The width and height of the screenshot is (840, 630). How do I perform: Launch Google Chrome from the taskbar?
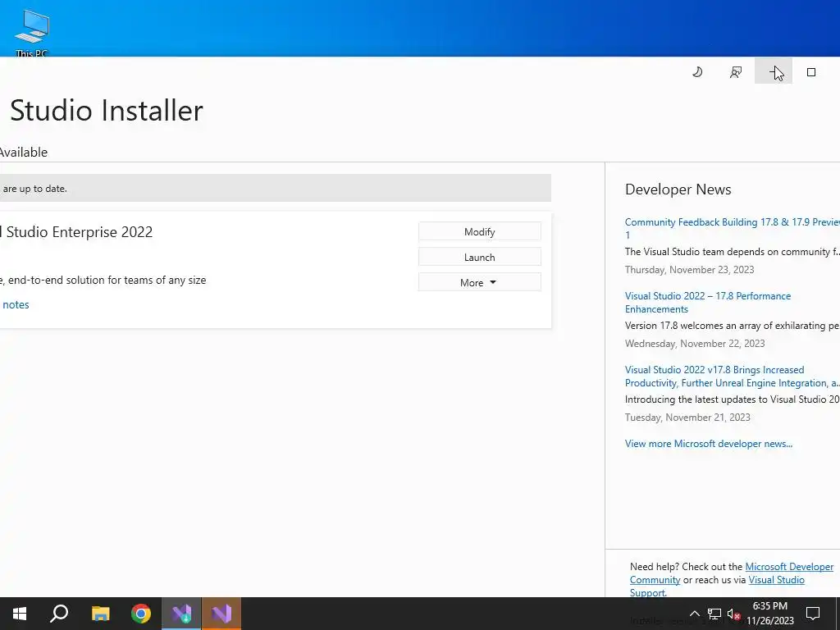[x=141, y=614]
